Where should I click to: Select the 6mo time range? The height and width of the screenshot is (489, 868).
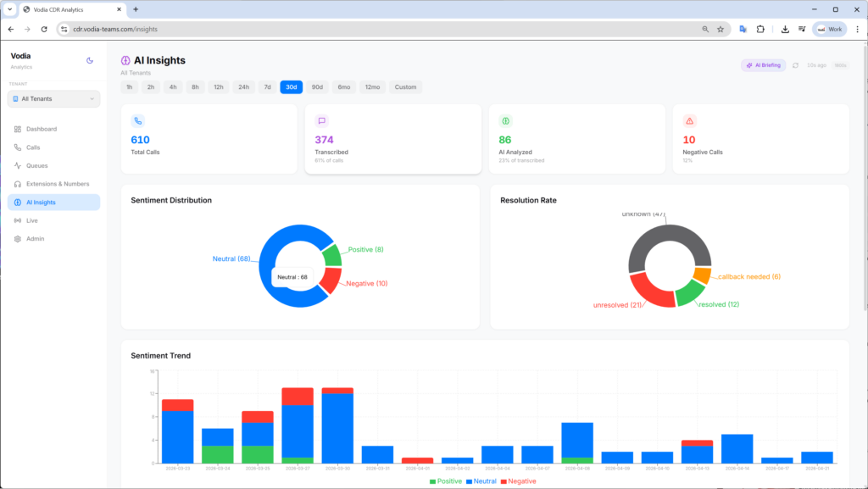[x=344, y=86]
